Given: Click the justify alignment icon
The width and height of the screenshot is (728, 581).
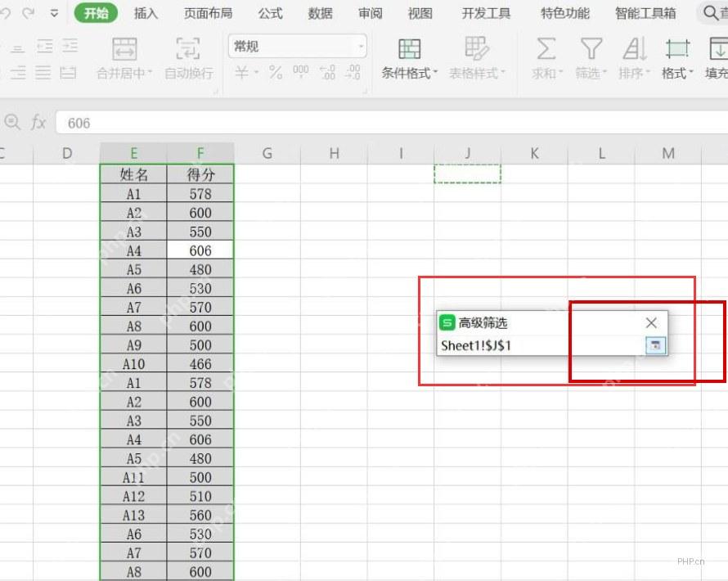Looking at the screenshot, I should coord(43,73).
